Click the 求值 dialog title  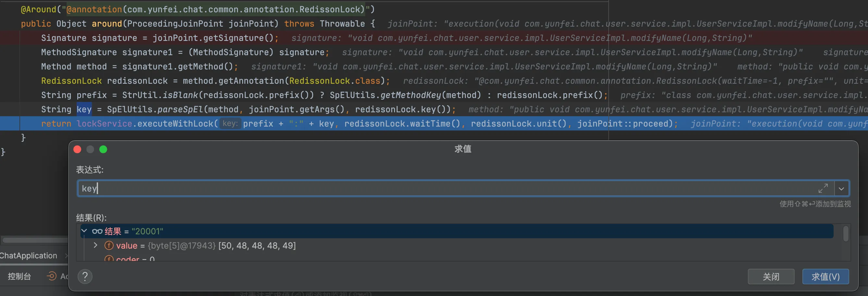click(463, 149)
